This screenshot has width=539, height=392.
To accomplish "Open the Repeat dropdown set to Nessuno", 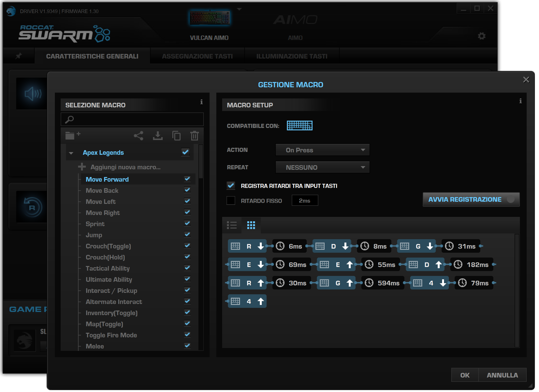I will click(x=323, y=167).
